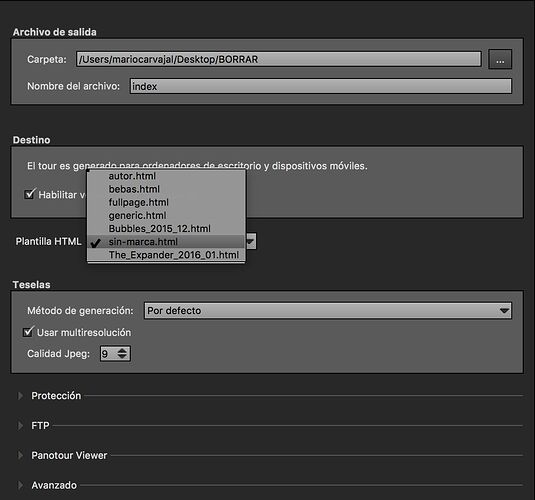
Task: Click the Plantilla HTML dropdown arrow
Action: (x=251, y=241)
